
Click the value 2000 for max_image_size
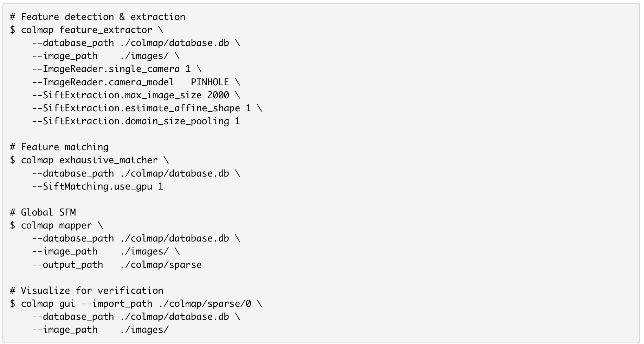click(x=218, y=95)
